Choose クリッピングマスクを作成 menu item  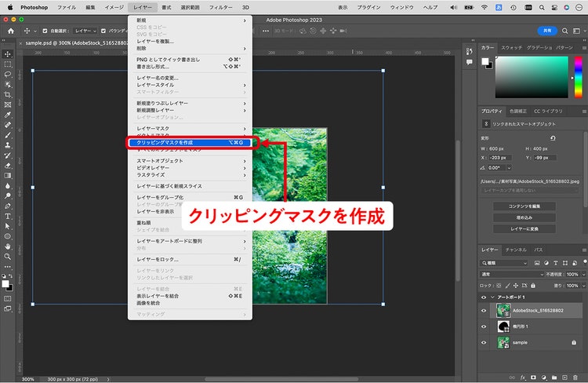pyautogui.click(x=191, y=143)
